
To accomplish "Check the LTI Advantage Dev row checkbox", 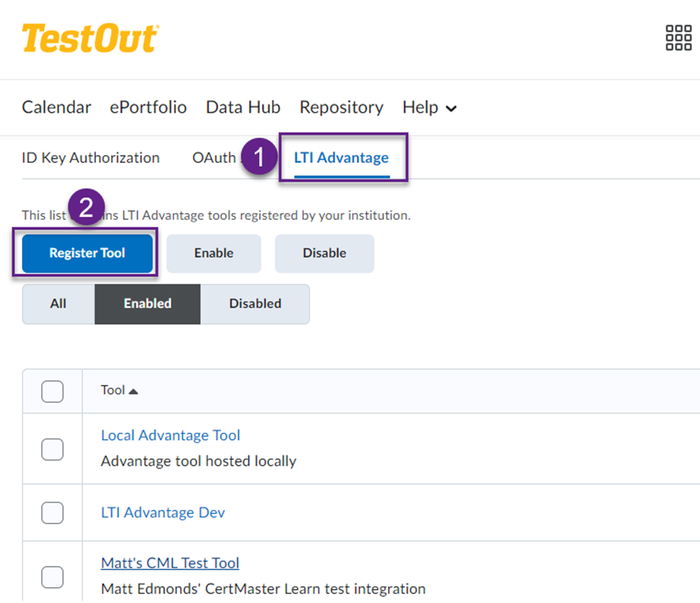I will pyautogui.click(x=52, y=512).
